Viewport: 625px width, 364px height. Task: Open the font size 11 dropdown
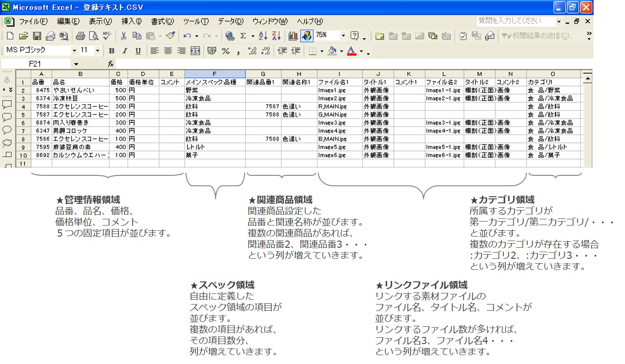[x=98, y=51]
